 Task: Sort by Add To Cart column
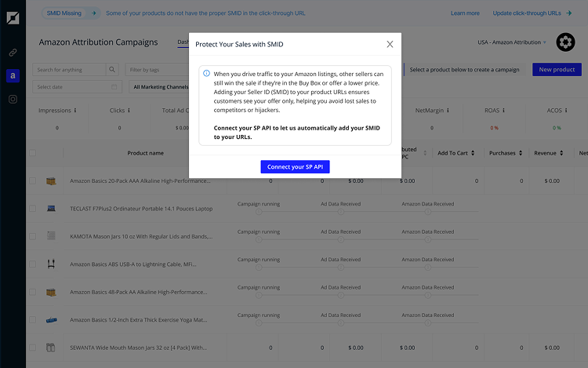tap(473, 153)
